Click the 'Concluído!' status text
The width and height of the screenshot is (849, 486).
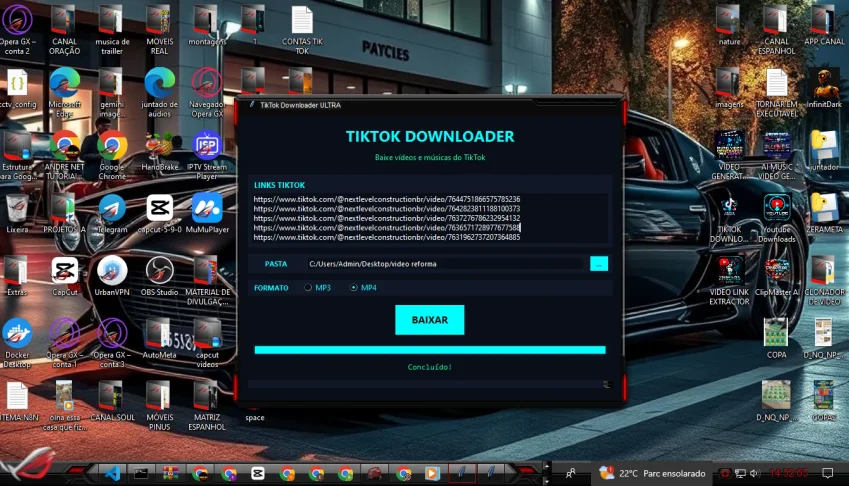[429, 367]
